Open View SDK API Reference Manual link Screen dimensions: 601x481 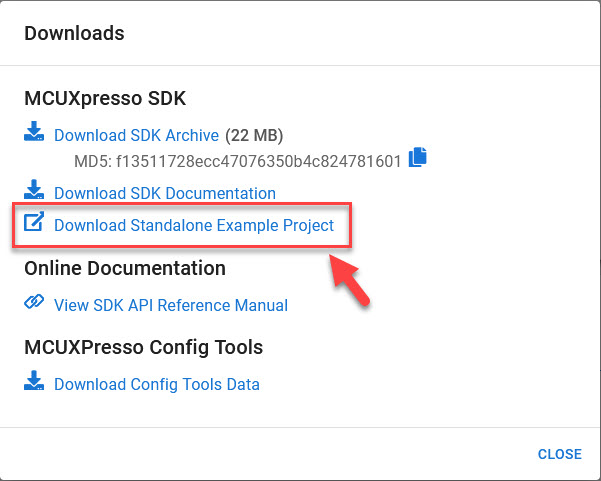pyautogui.click(x=171, y=305)
